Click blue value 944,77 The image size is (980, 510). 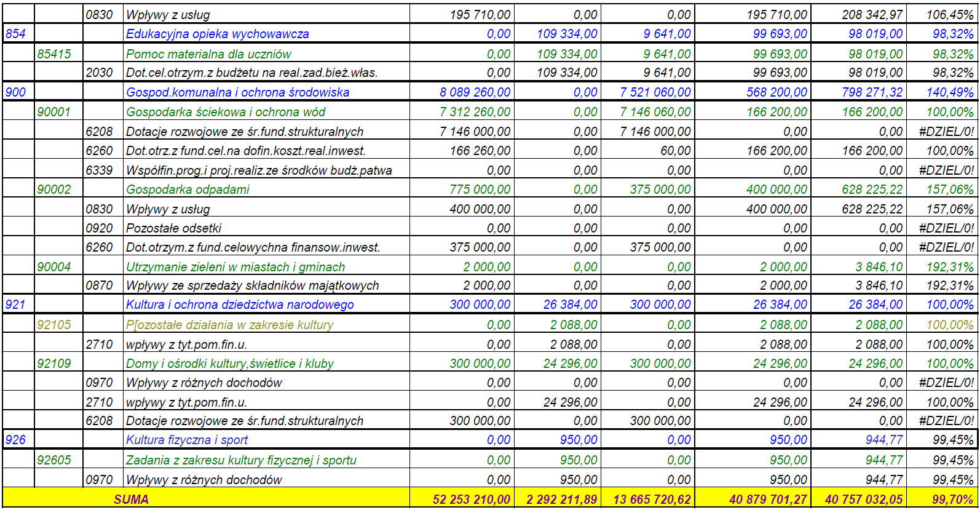click(884, 440)
